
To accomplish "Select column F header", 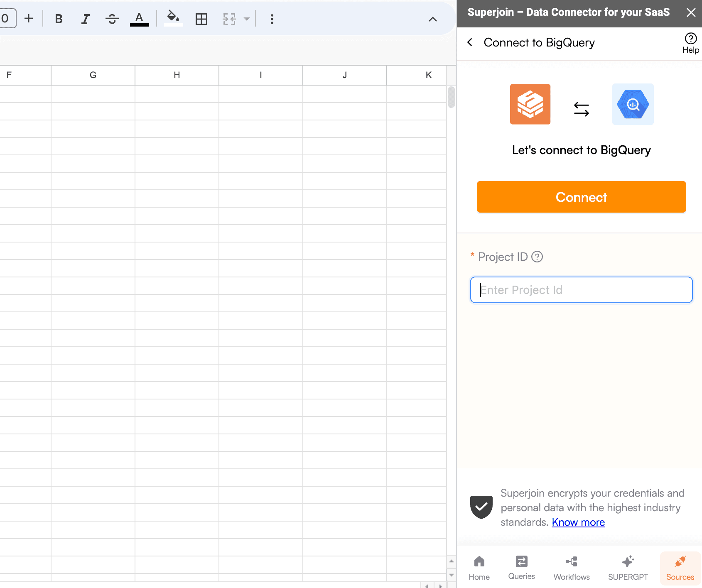I will [25, 75].
